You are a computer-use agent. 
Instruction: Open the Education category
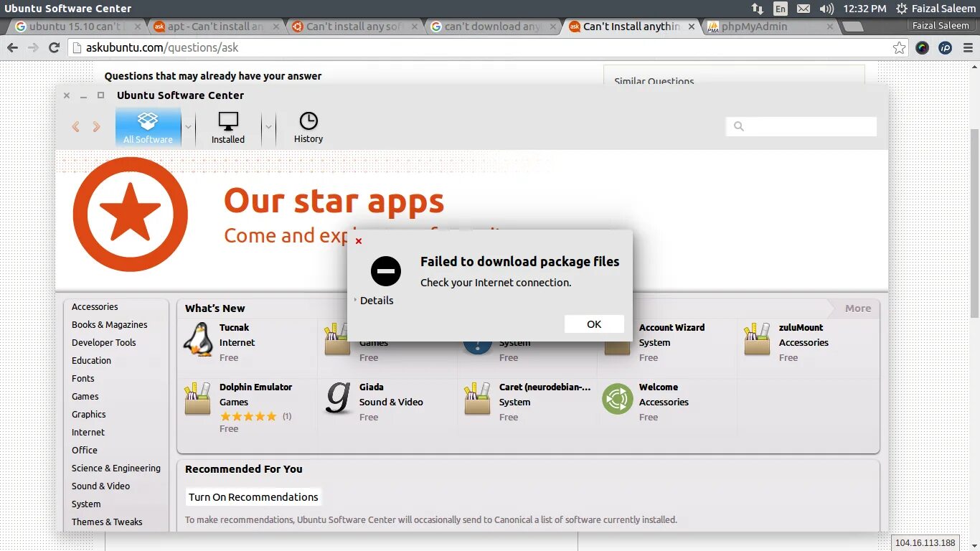[91, 360]
